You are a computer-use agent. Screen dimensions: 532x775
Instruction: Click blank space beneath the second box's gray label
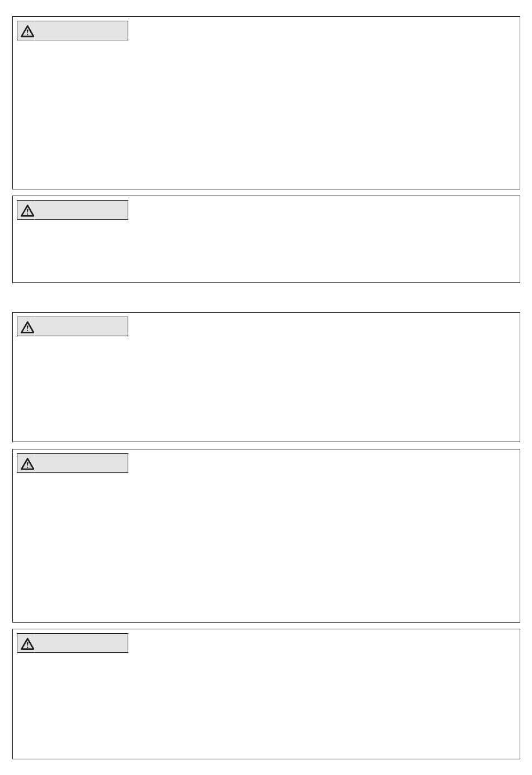tap(73, 250)
